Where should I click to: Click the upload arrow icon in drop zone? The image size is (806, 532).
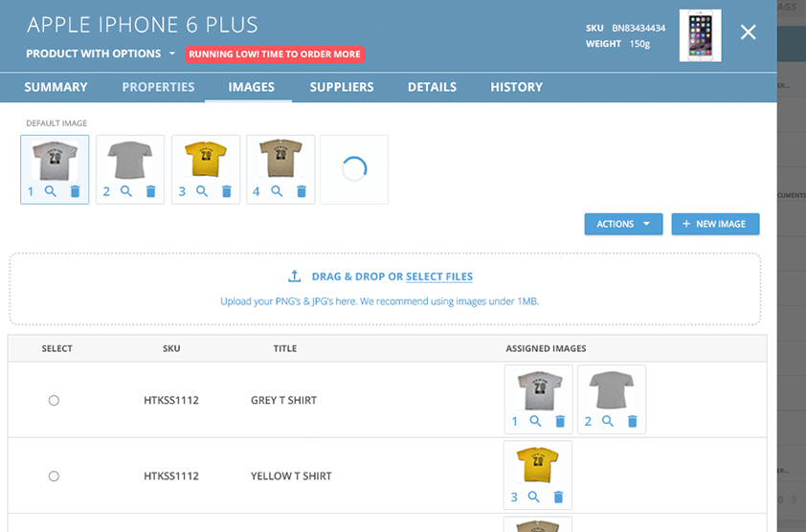point(294,276)
